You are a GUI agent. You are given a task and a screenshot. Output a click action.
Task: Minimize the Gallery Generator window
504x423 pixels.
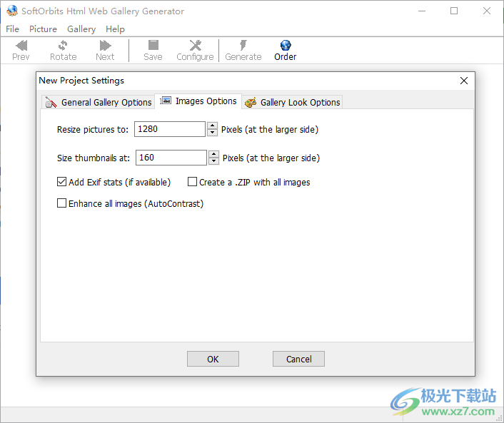[422, 11]
